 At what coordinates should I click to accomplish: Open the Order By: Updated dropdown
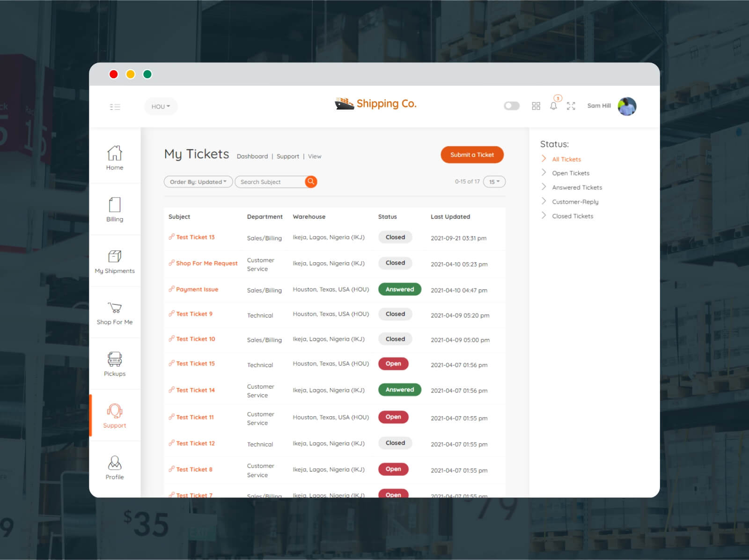coord(198,182)
